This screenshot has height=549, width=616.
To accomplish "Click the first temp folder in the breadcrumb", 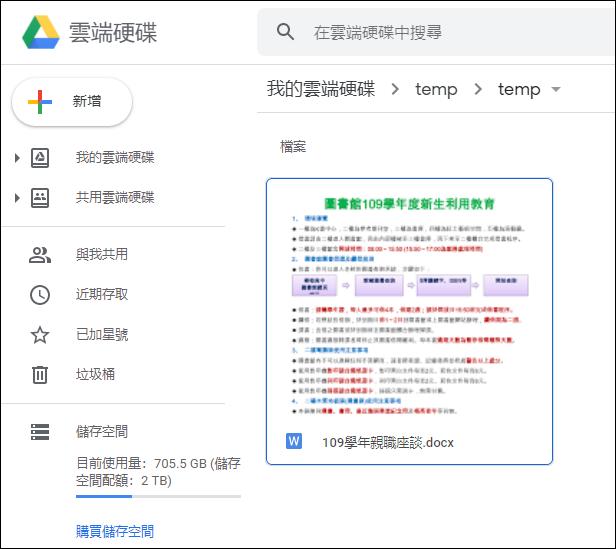I will [x=436, y=90].
